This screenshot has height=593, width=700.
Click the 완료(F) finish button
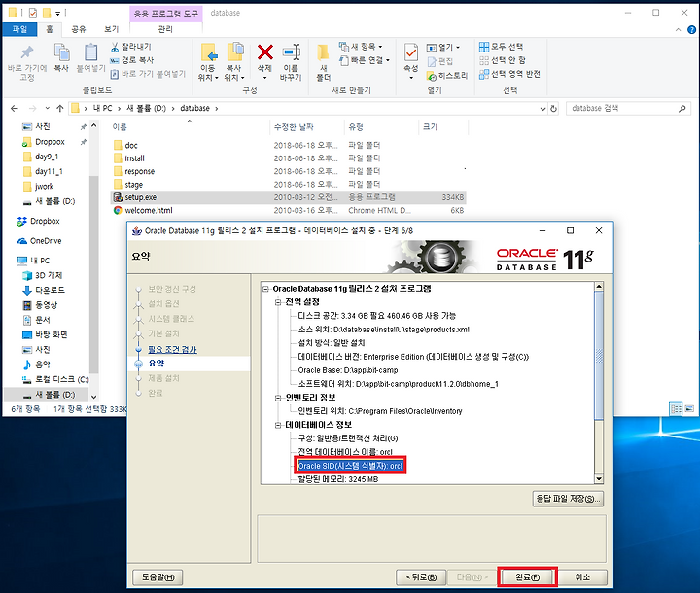[528, 577]
